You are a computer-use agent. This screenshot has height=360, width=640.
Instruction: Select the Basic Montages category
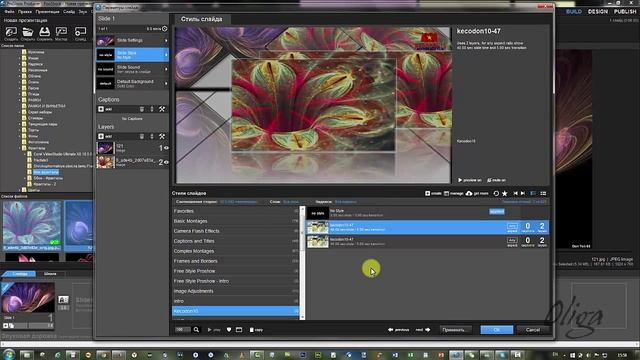coord(236,221)
